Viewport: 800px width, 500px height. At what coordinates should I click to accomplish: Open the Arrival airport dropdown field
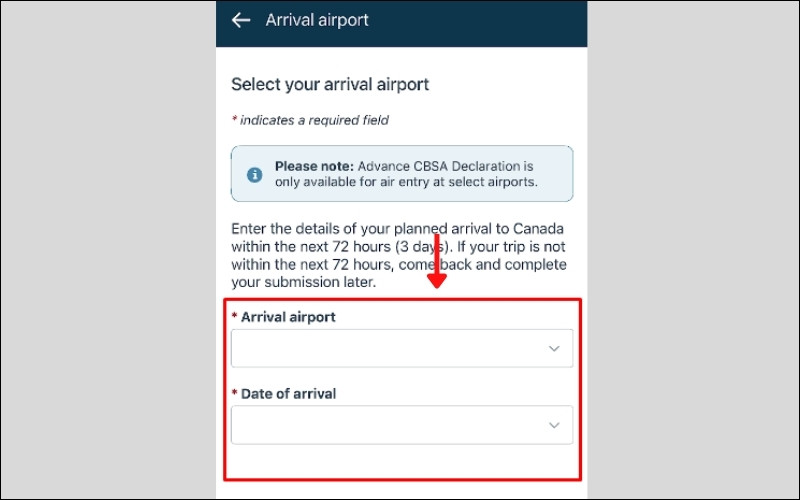[x=390, y=348]
